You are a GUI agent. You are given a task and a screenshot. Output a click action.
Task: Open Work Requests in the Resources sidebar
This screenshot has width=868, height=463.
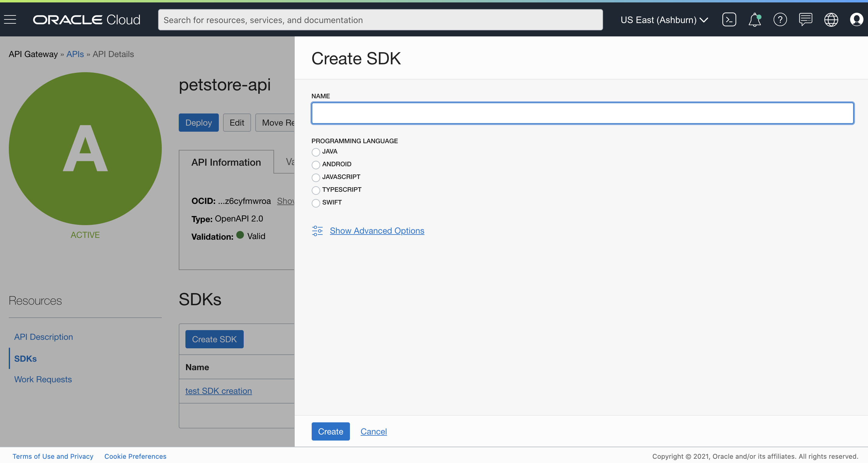pos(43,379)
